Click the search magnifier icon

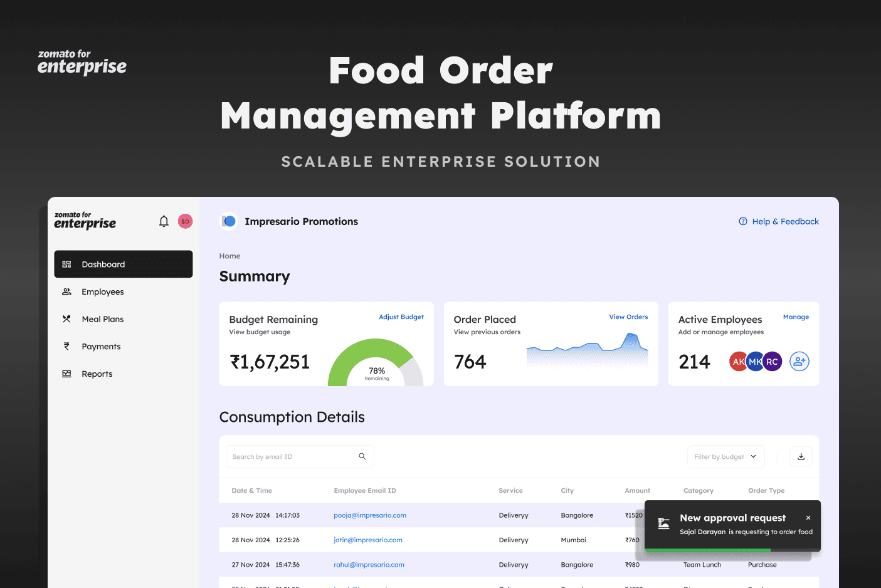click(362, 456)
